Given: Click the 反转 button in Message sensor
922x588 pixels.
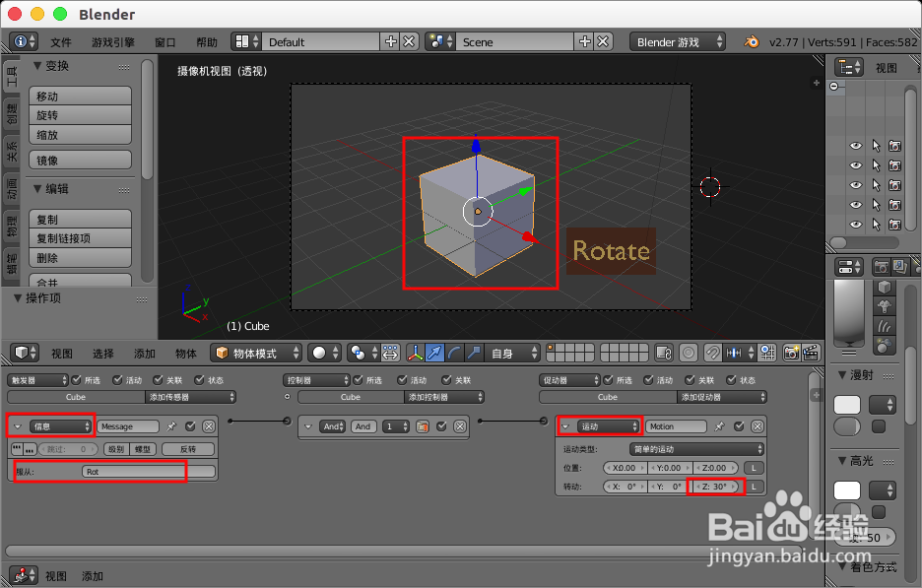Looking at the screenshot, I should 187,449.
